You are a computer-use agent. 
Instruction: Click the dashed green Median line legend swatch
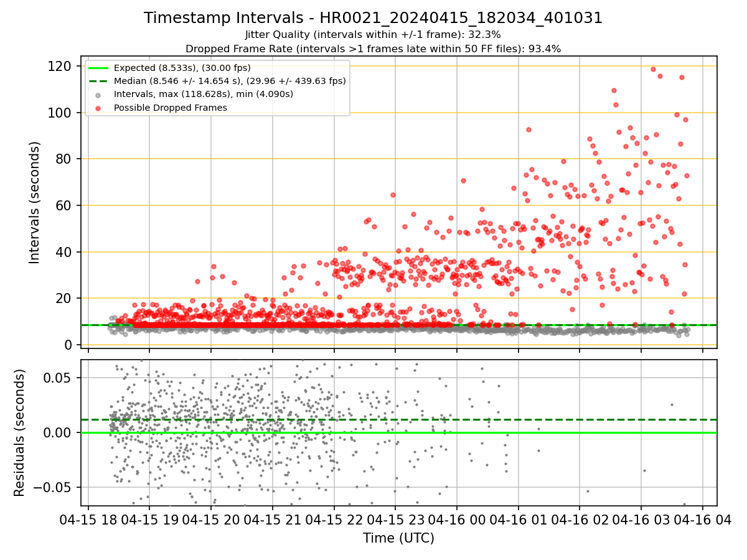(x=98, y=81)
